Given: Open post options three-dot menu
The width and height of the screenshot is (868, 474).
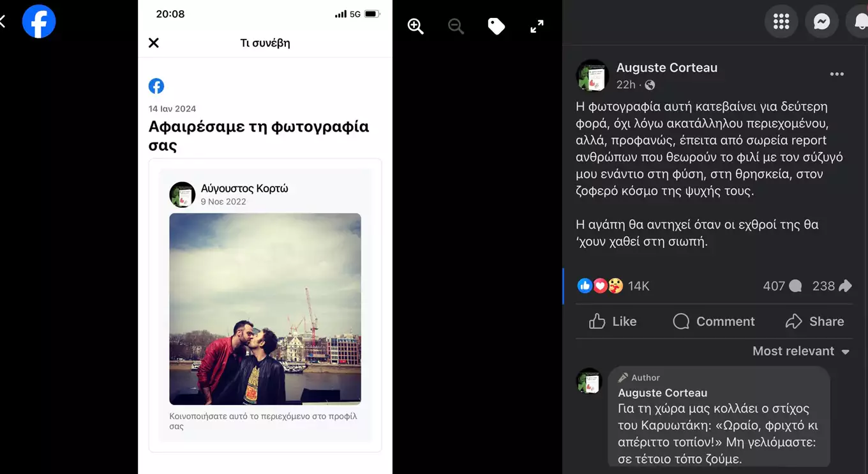Looking at the screenshot, I should point(836,75).
